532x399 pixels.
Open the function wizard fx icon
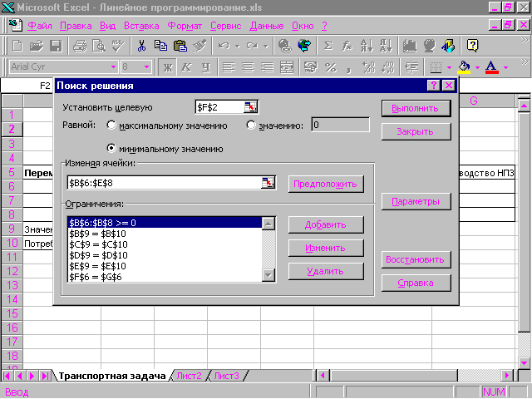(x=347, y=46)
